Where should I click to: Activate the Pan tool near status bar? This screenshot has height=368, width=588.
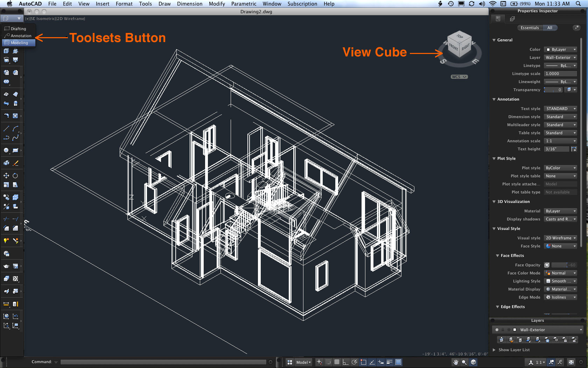coord(455,362)
